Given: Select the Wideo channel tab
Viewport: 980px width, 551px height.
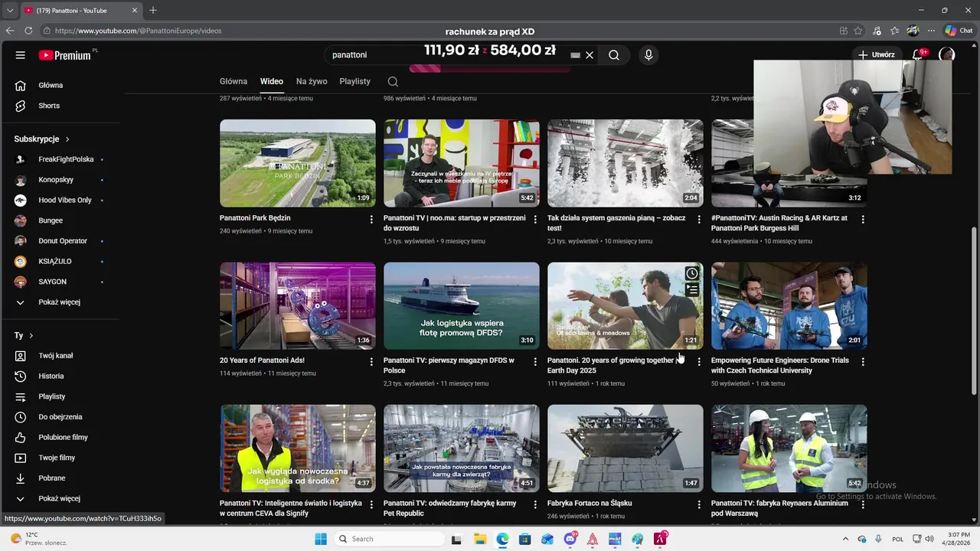Looking at the screenshot, I should pyautogui.click(x=271, y=81).
